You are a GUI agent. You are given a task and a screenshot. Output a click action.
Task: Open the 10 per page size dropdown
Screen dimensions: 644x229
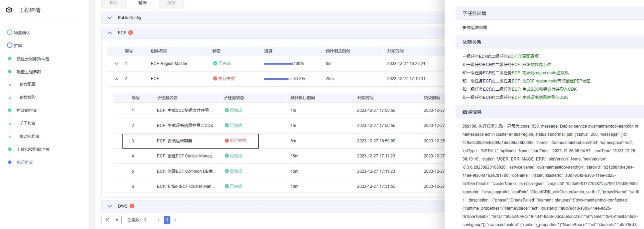pyautogui.click(x=111, y=220)
